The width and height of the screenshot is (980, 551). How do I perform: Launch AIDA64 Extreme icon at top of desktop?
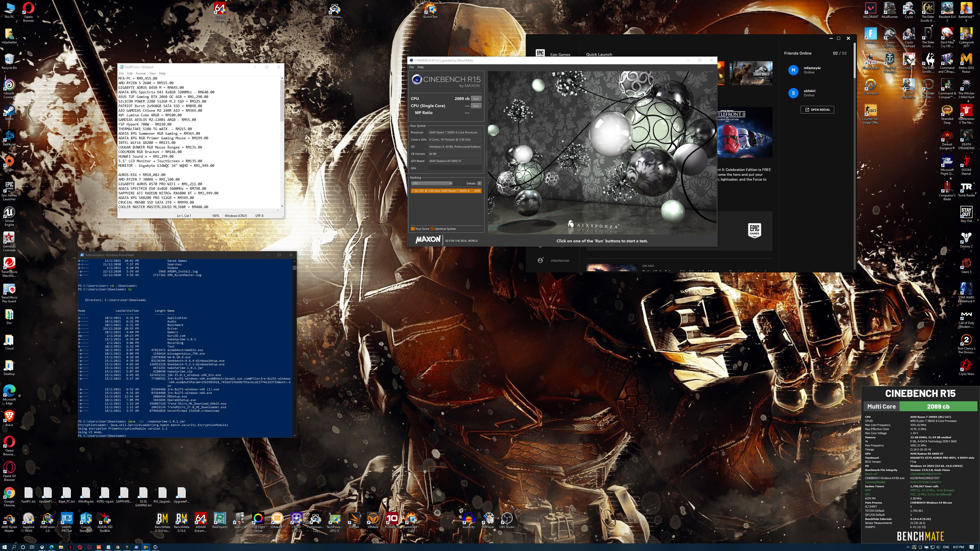pyautogui.click(x=220, y=12)
